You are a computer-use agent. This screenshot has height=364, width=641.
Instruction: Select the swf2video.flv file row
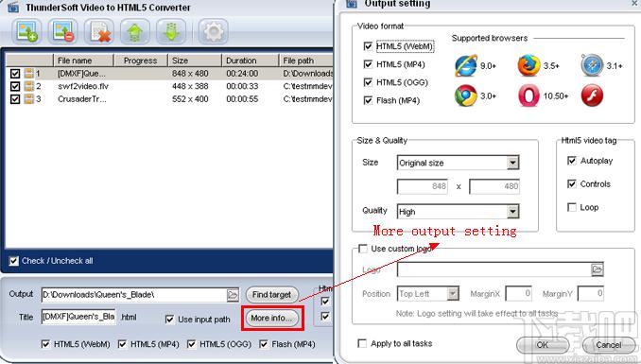(169, 86)
